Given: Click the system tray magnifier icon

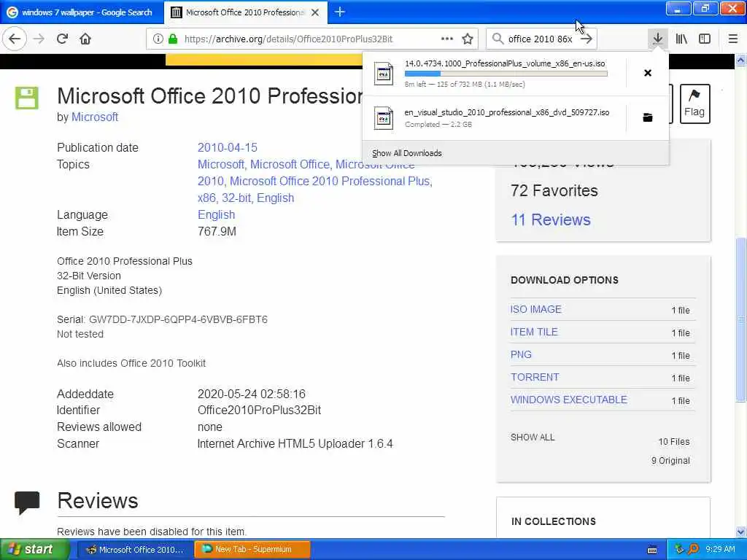Looking at the screenshot, I should 694,550.
